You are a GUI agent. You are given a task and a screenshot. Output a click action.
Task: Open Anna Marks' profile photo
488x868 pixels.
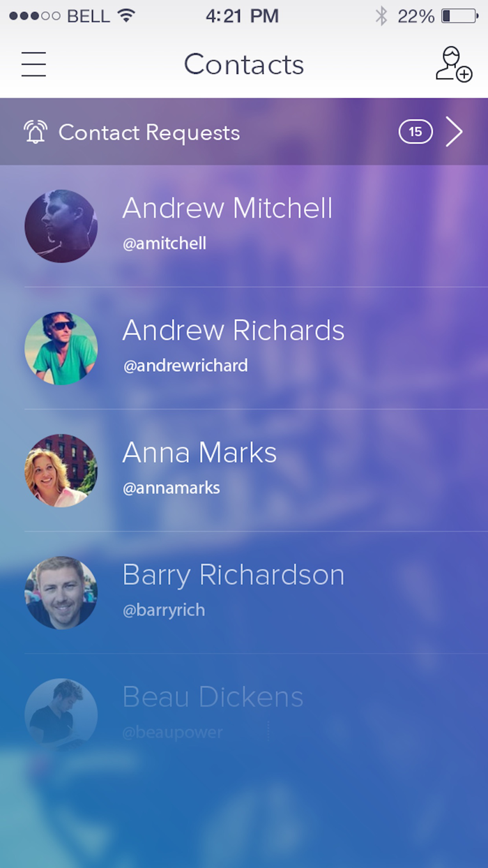(x=61, y=470)
